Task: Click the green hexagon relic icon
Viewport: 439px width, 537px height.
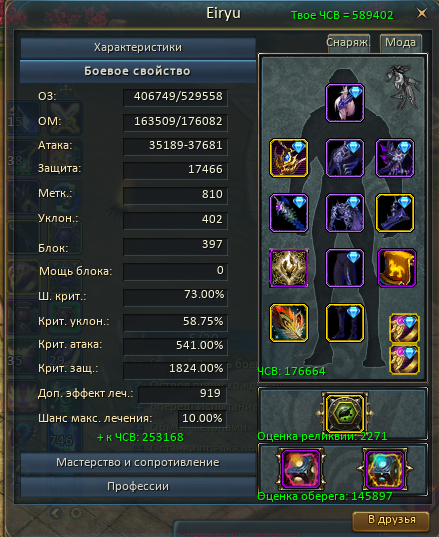Action: click(x=344, y=413)
